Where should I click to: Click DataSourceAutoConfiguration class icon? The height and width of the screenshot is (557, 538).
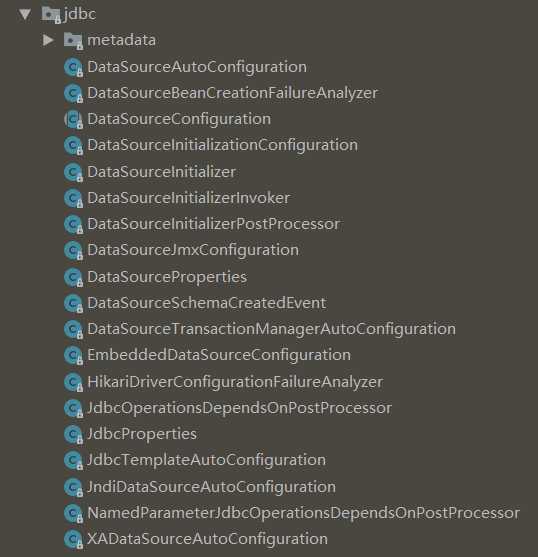(74, 67)
